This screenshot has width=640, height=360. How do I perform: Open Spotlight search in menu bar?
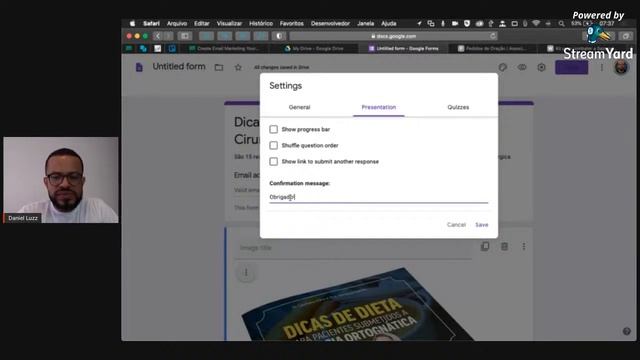pyautogui.click(x=562, y=24)
